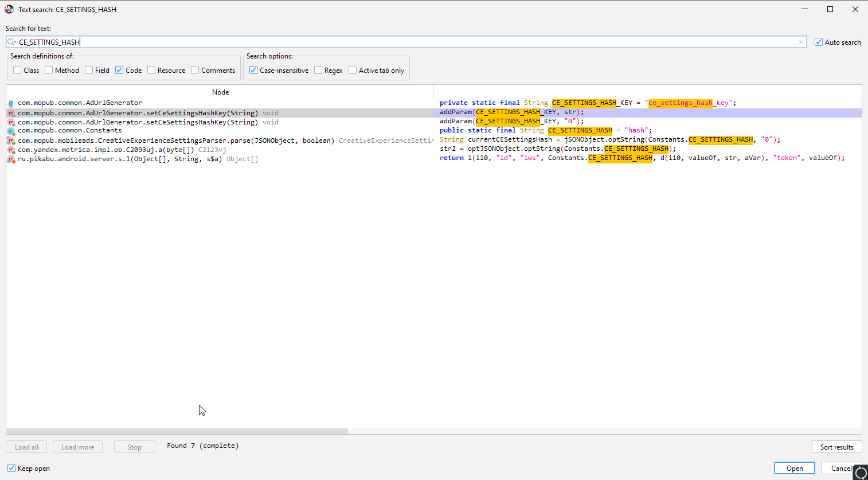
Task: Click method icon beside com.yandex.metrica entry
Action: pyautogui.click(x=11, y=150)
